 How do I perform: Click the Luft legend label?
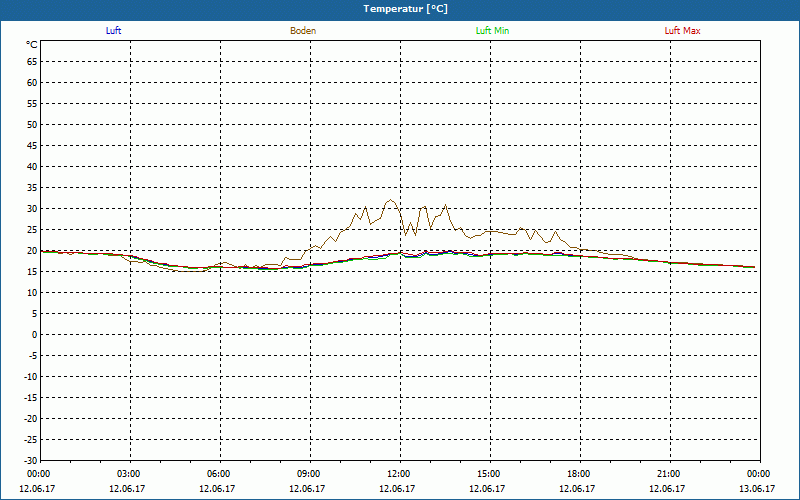coord(113,31)
